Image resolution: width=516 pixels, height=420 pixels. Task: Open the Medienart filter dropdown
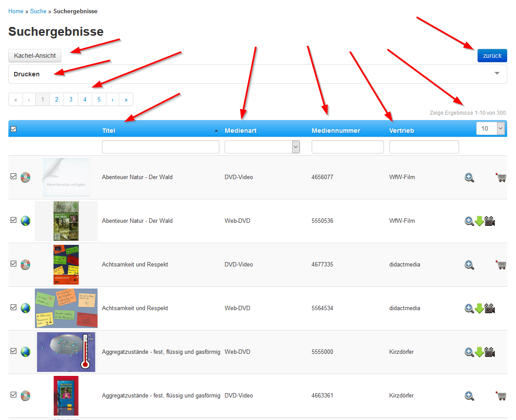point(262,146)
